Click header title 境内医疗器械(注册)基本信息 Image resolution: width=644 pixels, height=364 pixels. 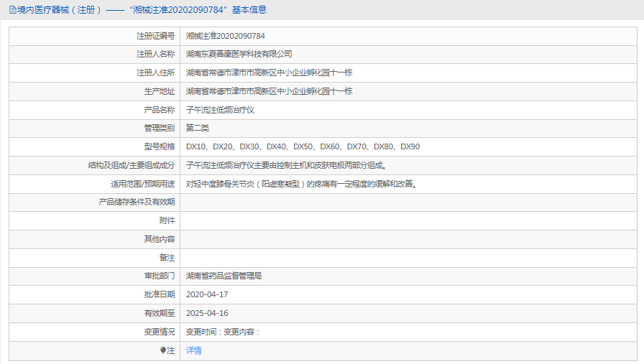pos(142,10)
